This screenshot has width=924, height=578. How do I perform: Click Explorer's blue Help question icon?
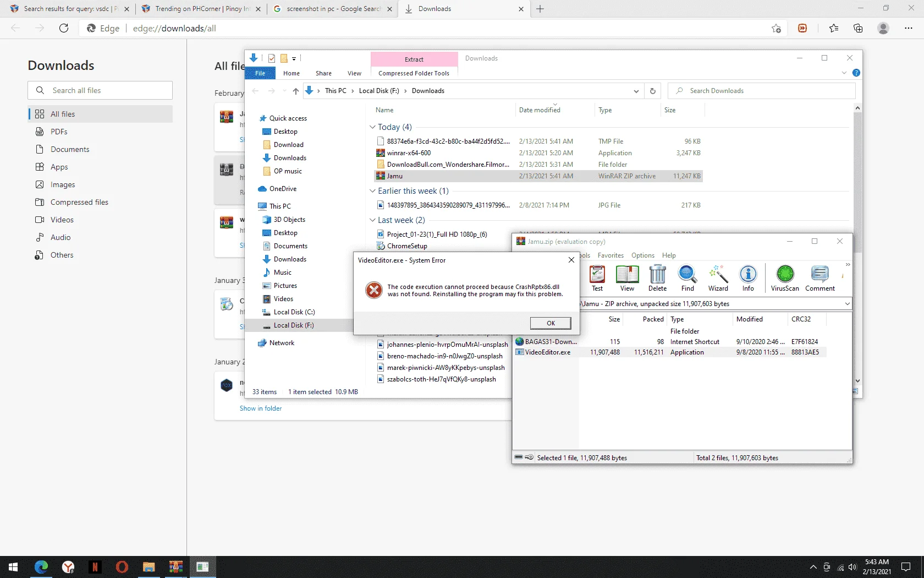pyautogui.click(x=856, y=73)
